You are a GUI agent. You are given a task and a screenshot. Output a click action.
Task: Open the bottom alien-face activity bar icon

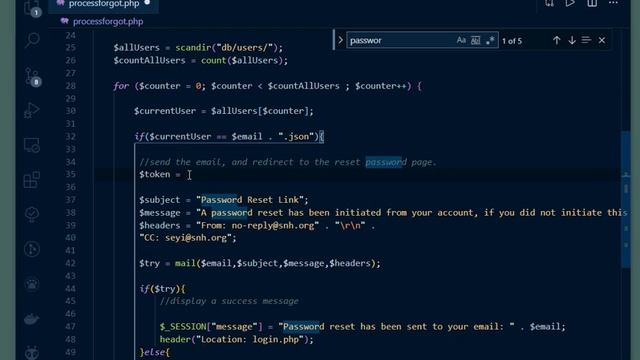pyautogui.click(x=32, y=352)
